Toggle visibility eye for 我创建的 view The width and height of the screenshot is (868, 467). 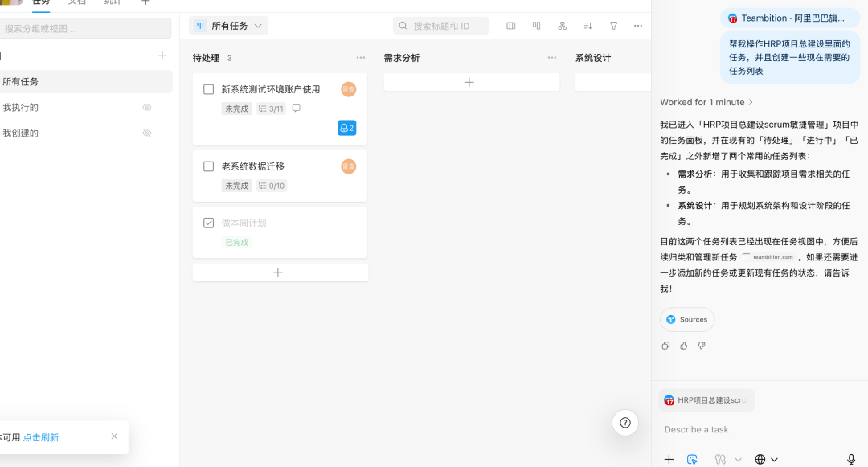coord(147,133)
